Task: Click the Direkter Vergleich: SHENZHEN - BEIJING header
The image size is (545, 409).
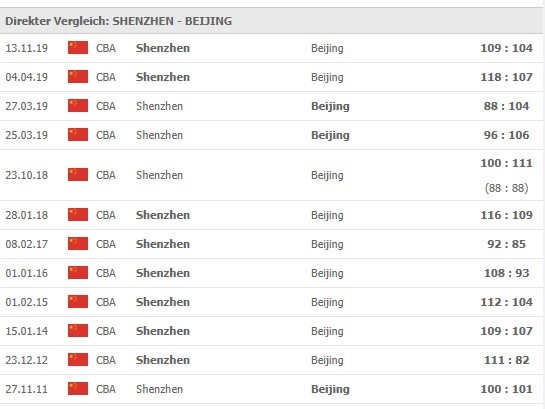Action: click(x=119, y=21)
